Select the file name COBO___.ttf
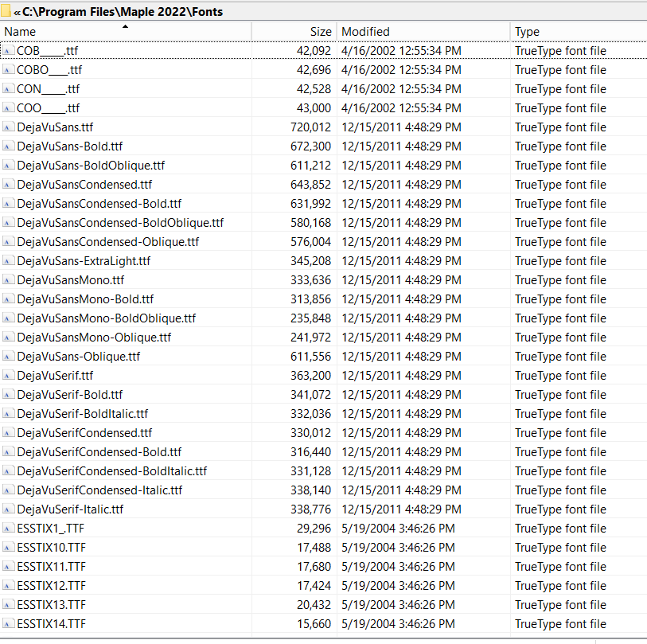Viewport: 647px width, 644px height. click(x=49, y=70)
